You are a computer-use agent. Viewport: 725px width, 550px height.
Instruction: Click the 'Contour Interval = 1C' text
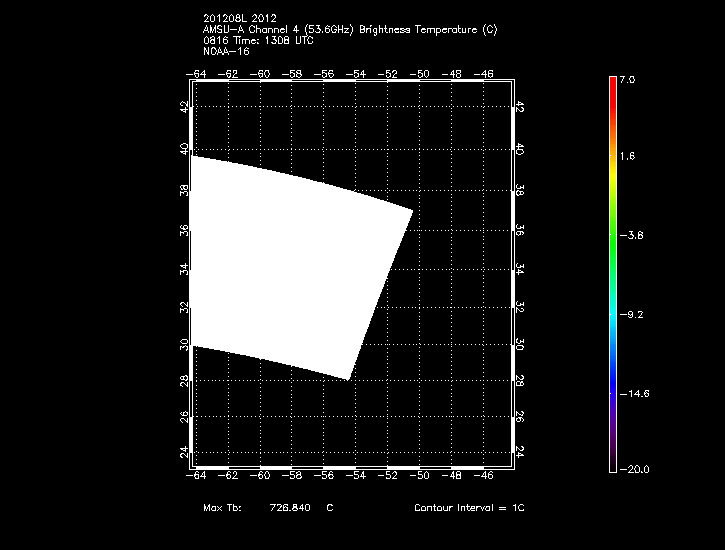point(469,508)
